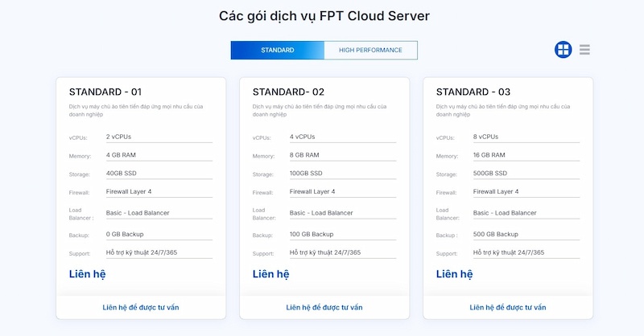The width and height of the screenshot is (644, 336).
Task: Select the STANDARD tab
Action: (277, 50)
